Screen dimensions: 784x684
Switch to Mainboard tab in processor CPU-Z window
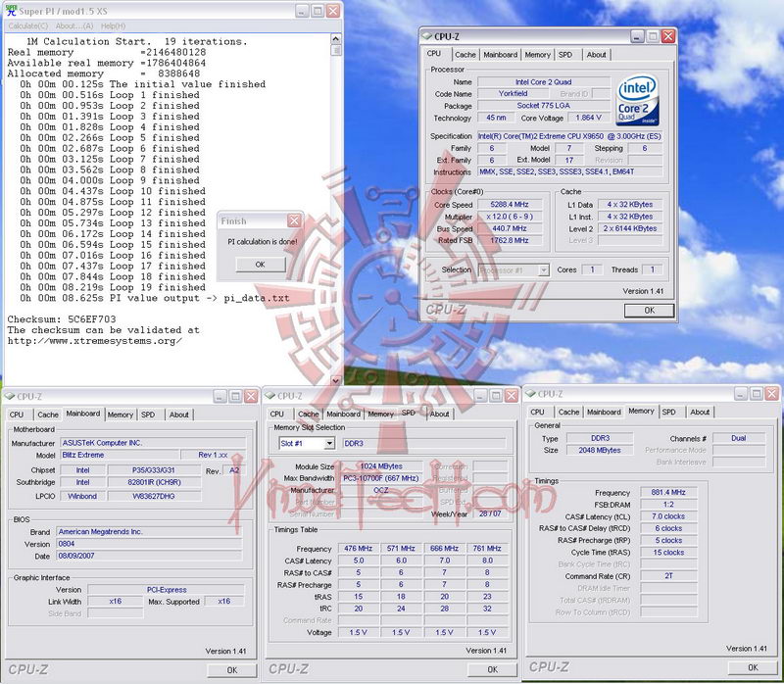coord(500,55)
